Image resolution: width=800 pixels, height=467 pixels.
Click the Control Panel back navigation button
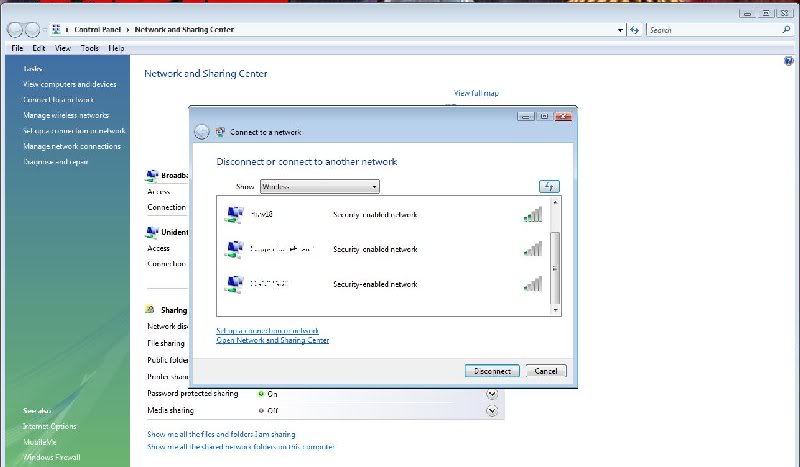[x=16, y=30]
